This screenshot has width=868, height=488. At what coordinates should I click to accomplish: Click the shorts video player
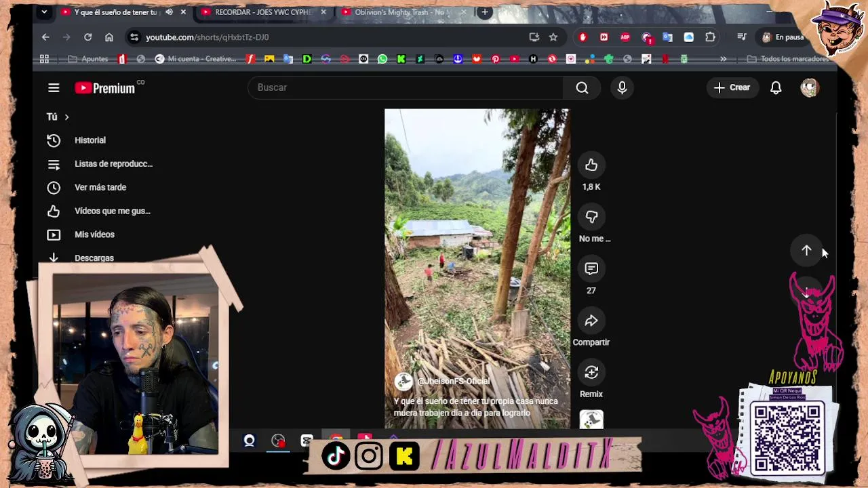(x=477, y=268)
